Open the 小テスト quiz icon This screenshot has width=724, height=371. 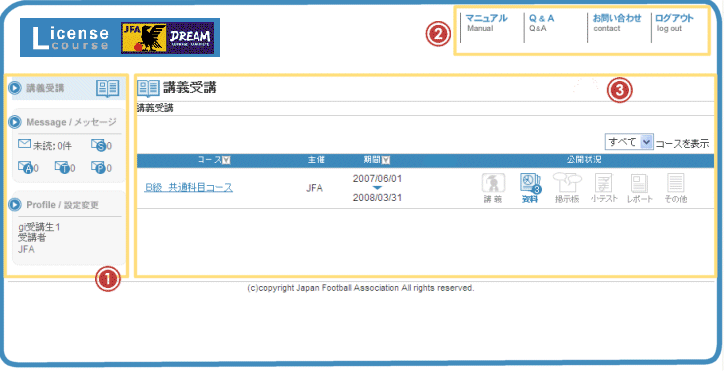(x=604, y=189)
